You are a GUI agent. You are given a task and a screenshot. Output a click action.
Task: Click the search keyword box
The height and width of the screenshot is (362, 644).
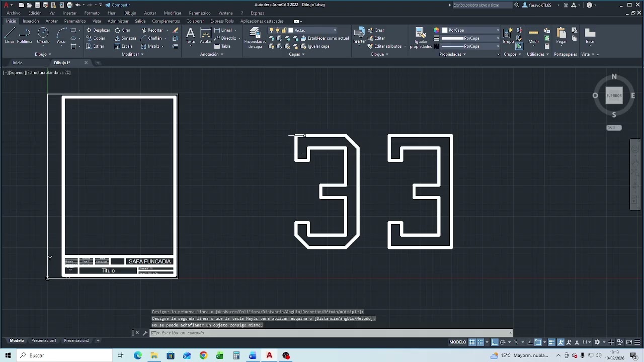pos(482,5)
